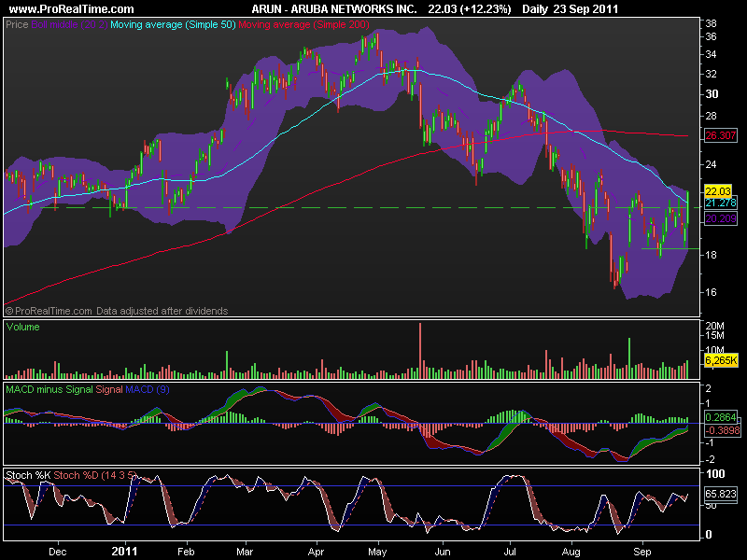
Task: Select the Stoch %K legend label
Action: tap(28, 475)
